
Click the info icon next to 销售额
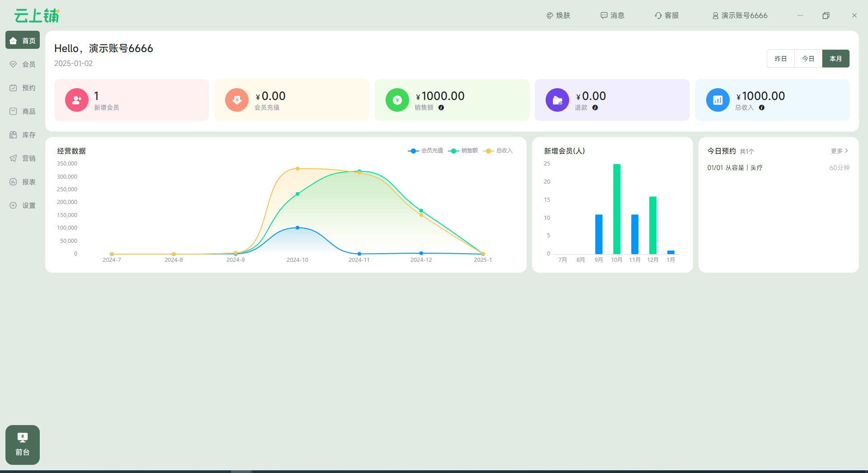[x=441, y=108]
